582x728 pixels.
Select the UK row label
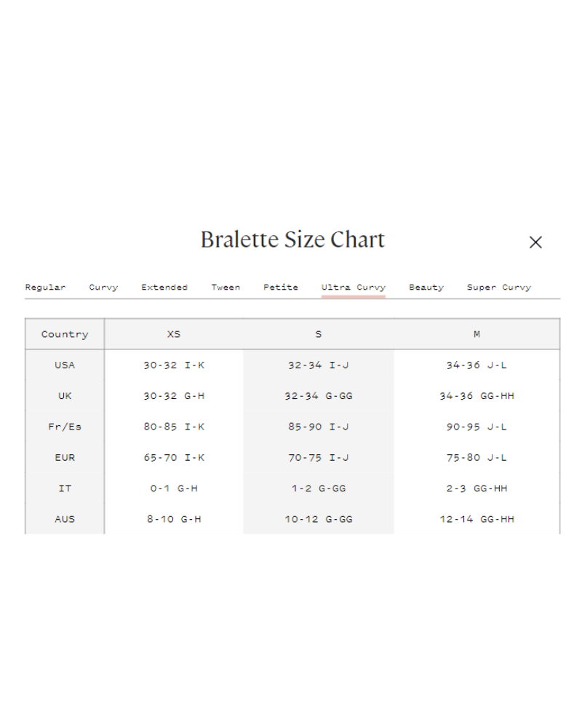65,396
